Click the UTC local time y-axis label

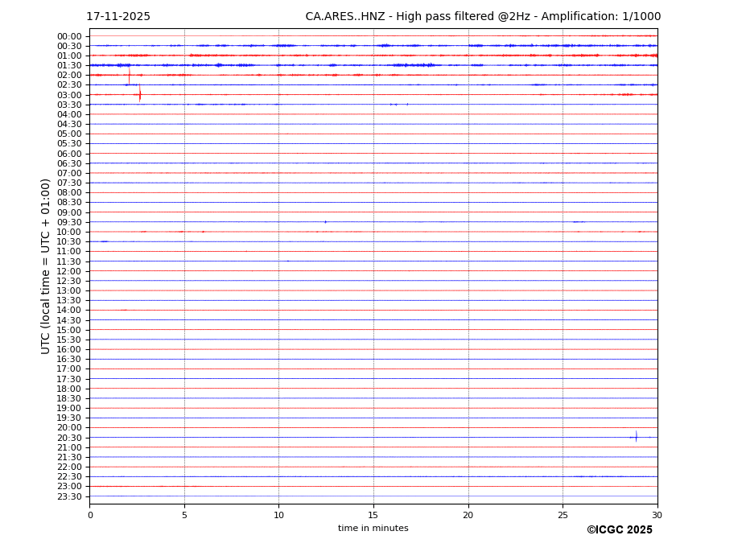46,266
